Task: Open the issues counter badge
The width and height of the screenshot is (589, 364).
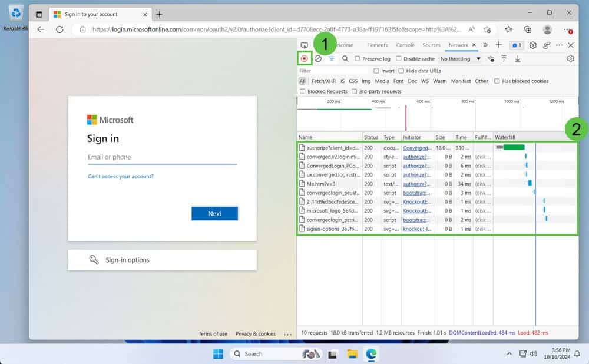Action: click(x=517, y=45)
